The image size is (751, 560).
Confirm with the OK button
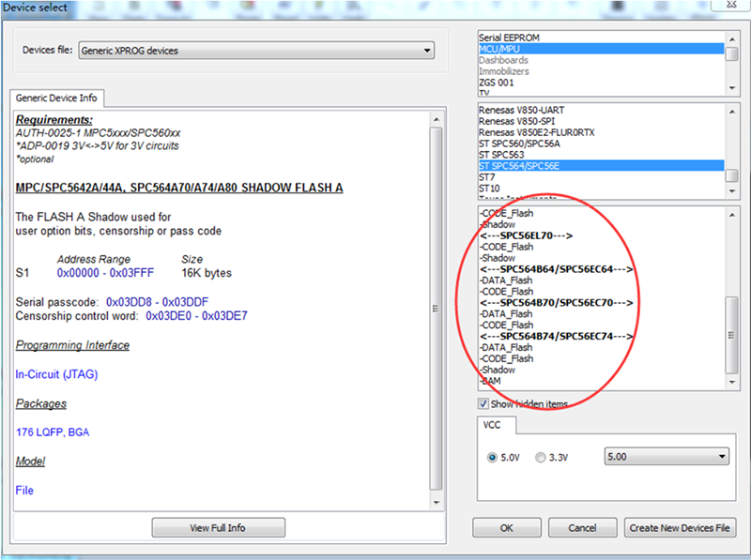coord(507,528)
